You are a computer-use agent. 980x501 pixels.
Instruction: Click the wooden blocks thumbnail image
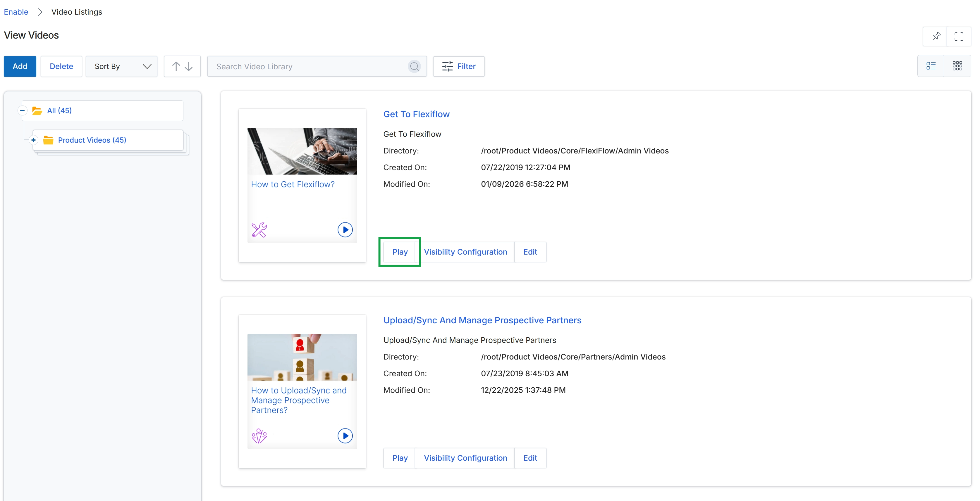(302, 357)
